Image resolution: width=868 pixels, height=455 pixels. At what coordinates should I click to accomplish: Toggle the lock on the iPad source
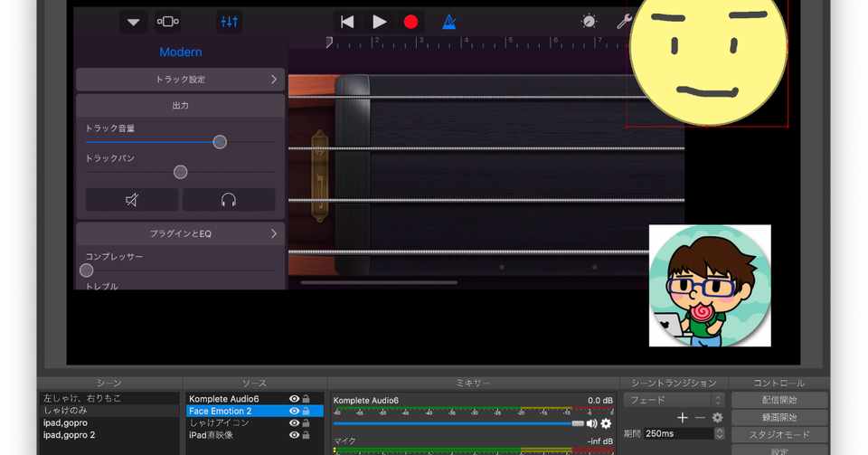[x=307, y=435]
